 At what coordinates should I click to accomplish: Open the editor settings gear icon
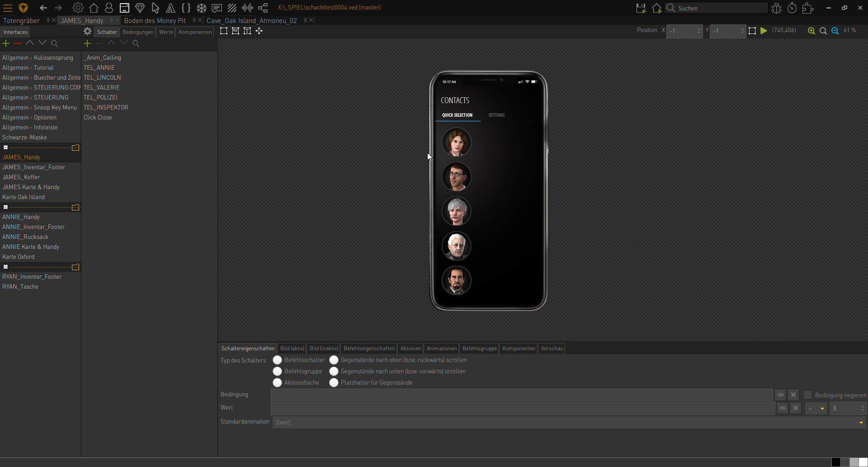click(78, 8)
